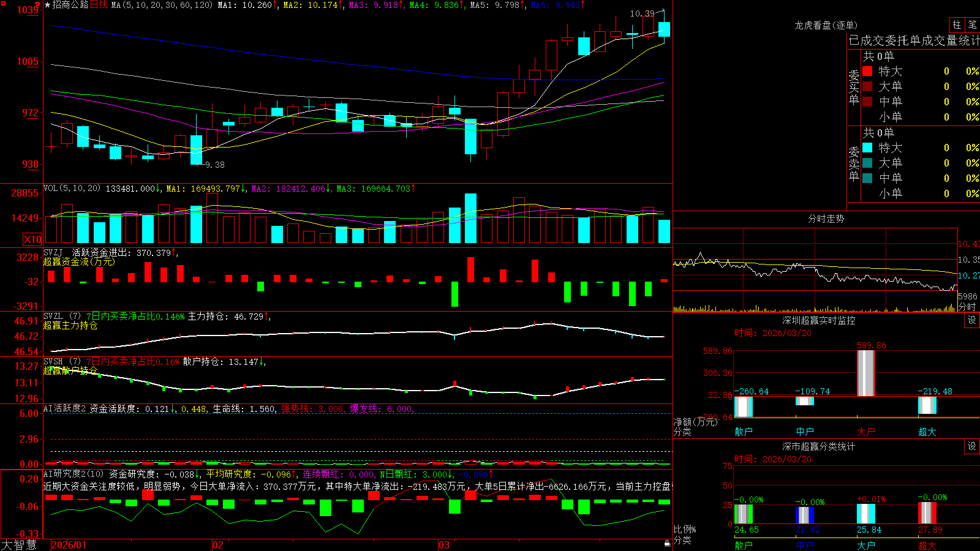Click the tall 大户 bar showing 589.86
This screenshot has width=980, height=551.
(x=866, y=373)
